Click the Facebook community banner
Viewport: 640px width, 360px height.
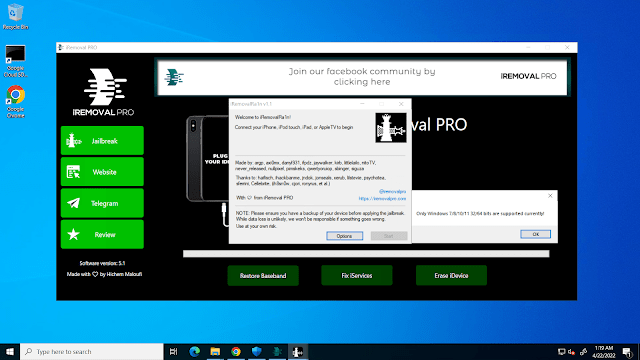(362, 77)
